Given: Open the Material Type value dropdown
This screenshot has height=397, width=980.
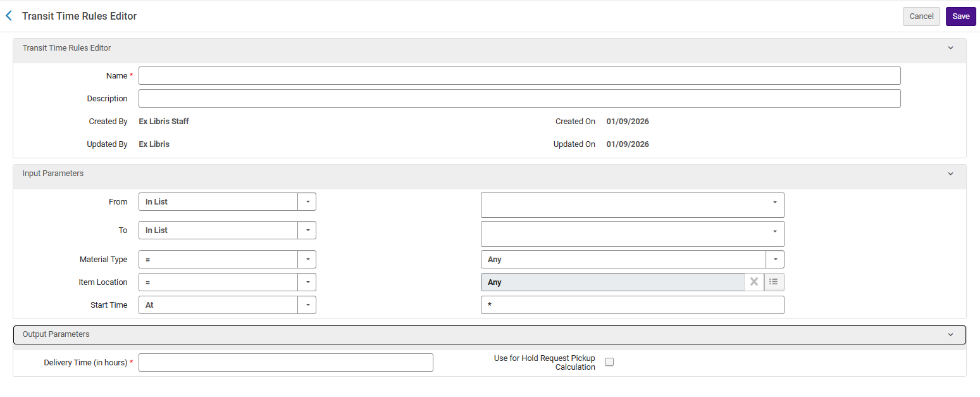Looking at the screenshot, I should pyautogui.click(x=775, y=260).
